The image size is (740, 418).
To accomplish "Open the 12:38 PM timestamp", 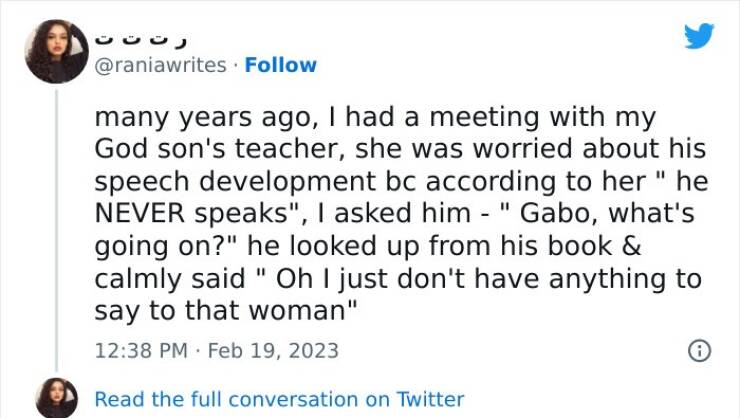I will click(x=141, y=351).
